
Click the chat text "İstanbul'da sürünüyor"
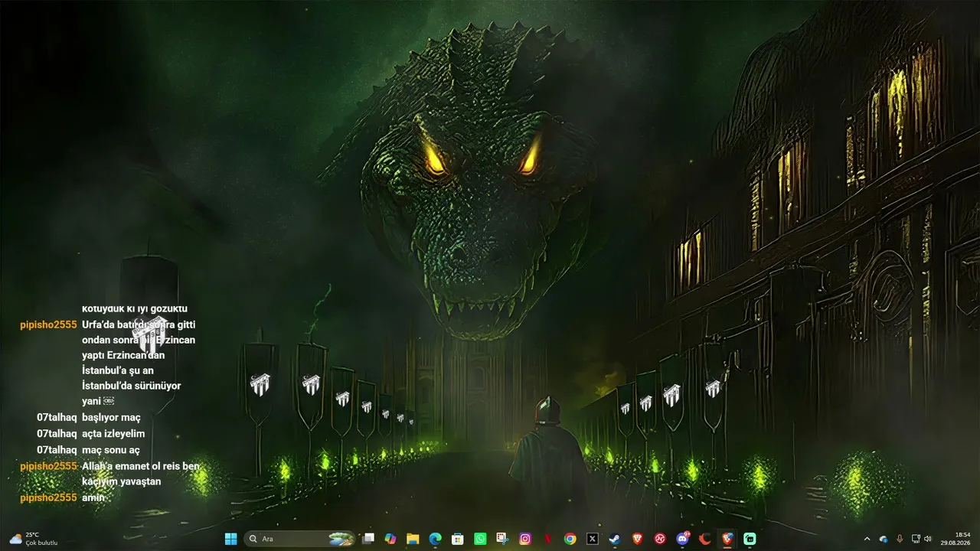point(132,386)
